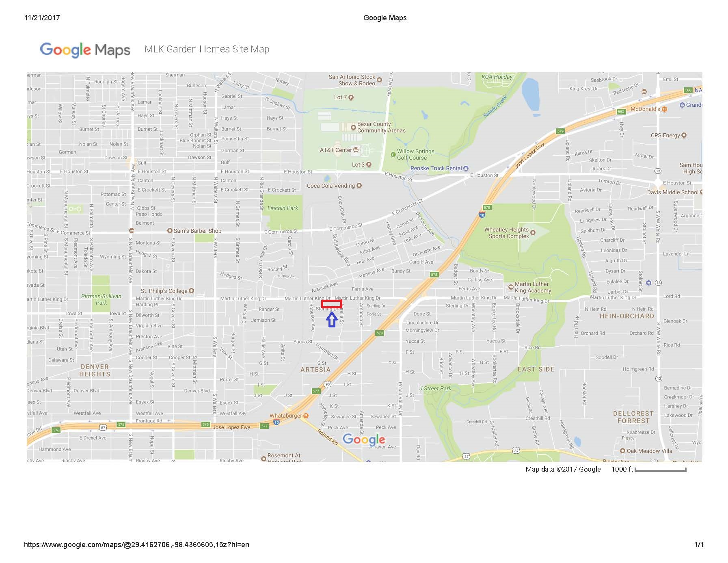The image size is (728, 563).
Task: Click the Martin Luther King Academy marker
Action: coord(511,287)
